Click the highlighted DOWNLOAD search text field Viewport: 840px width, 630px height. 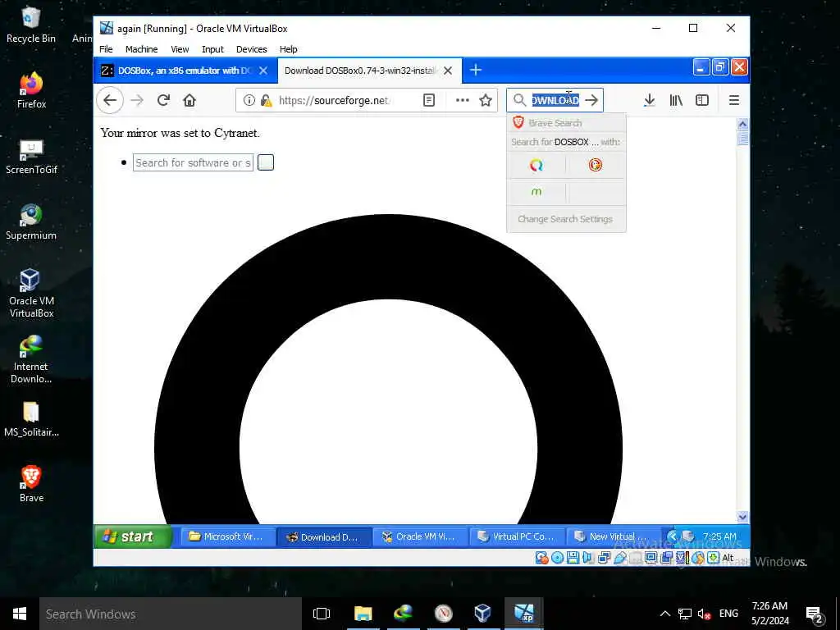(x=555, y=100)
